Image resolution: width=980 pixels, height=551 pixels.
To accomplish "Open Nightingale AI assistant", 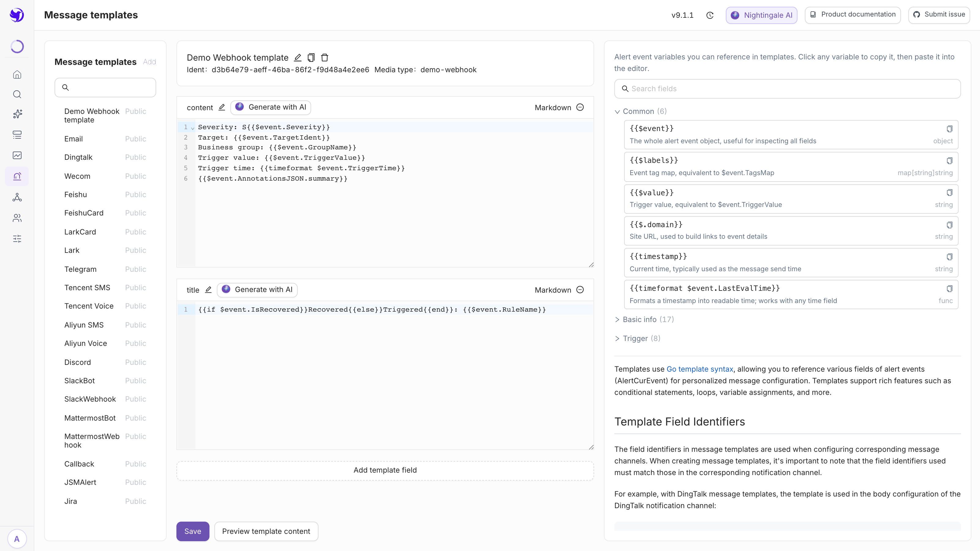I will tap(761, 15).
